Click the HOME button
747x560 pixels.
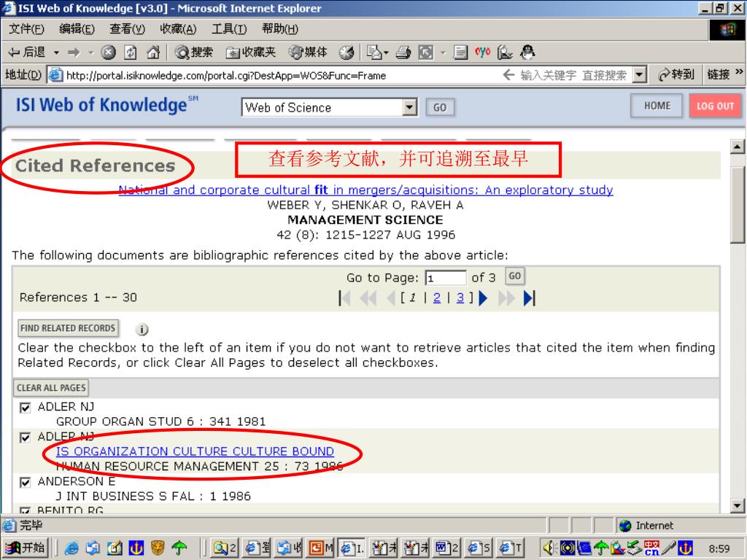click(657, 106)
